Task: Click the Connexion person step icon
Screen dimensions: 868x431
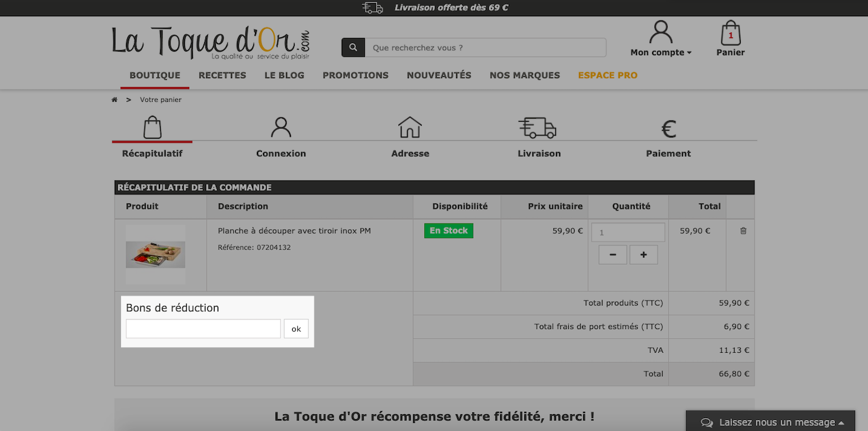Action: pos(281,127)
